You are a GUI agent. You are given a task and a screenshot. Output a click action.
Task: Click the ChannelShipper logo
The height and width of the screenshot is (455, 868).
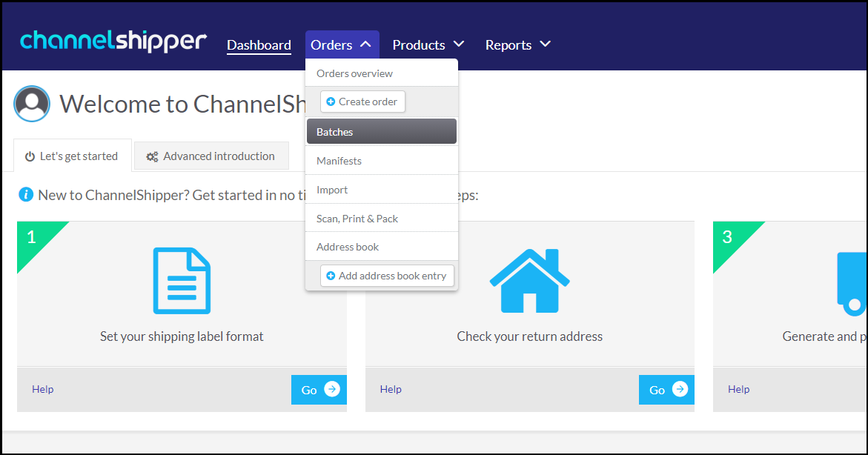pos(113,41)
